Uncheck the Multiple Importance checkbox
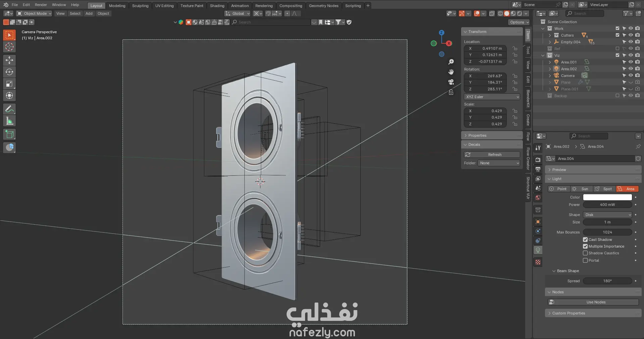Image resolution: width=644 pixels, height=339 pixels. pyautogui.click(x=585, y=246)
